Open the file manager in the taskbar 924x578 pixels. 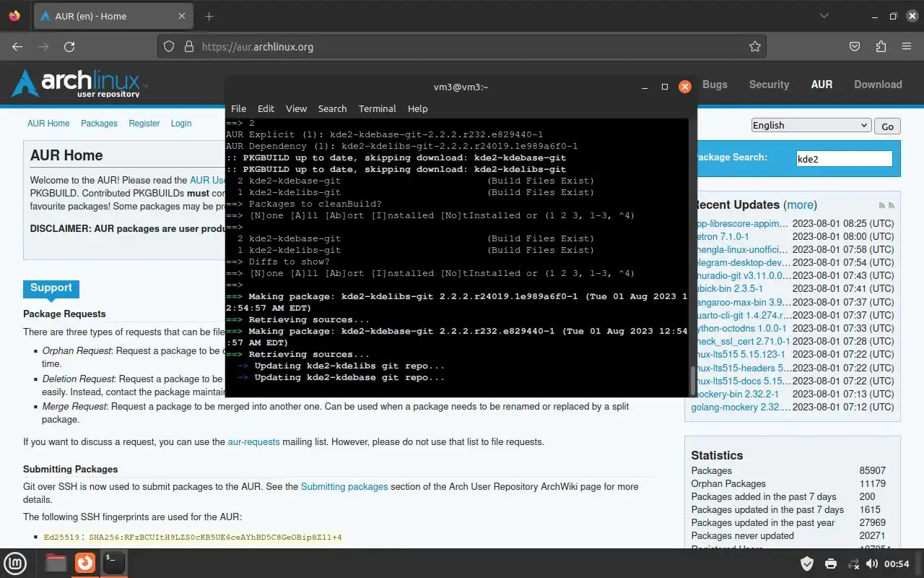coord(56,563)
